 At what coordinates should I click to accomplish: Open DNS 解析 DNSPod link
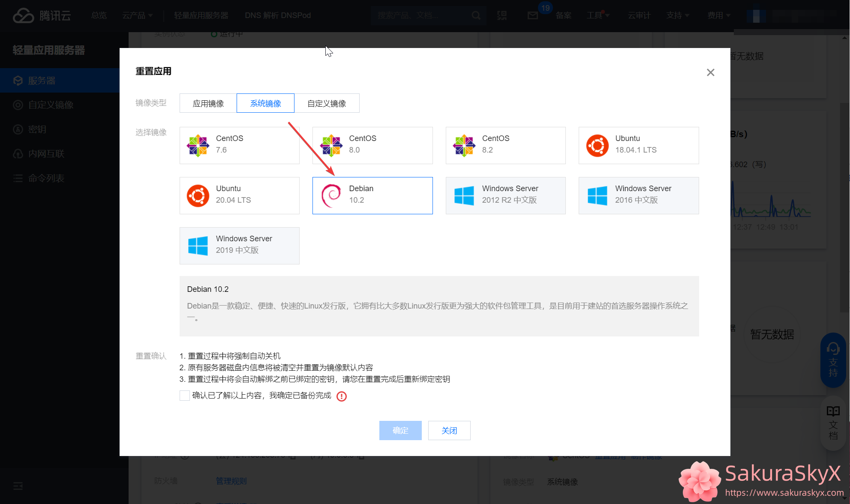pyautogui.click(x=278, y=15)
